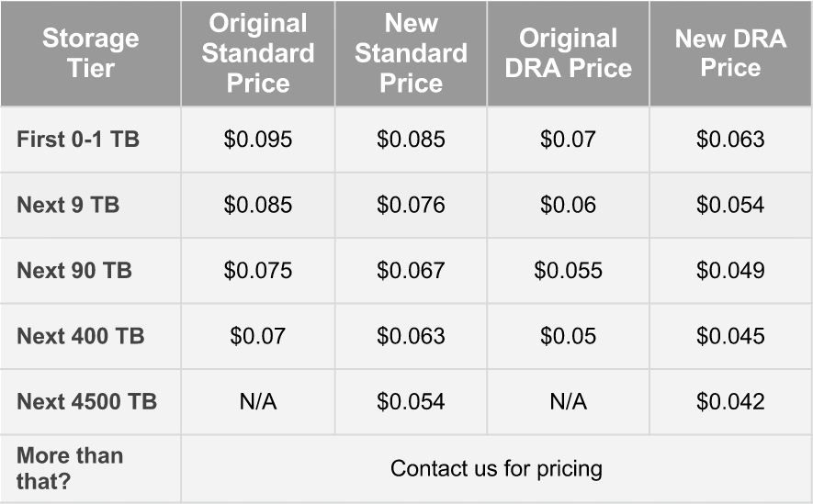Click the Next 4500 TB row label
The image size is (813, 504).
(x=86, y=402)
